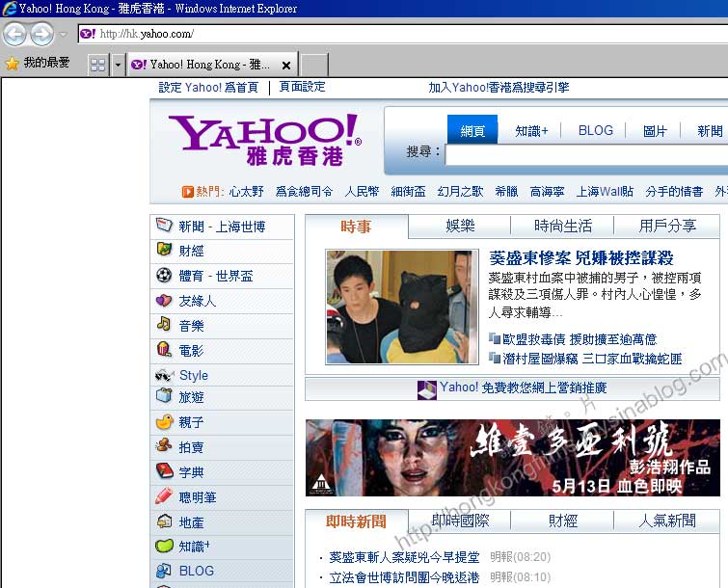Select the 時尚生活 tab
The width and height of the screenshot is (728, 588).
[x=563, y=227]
